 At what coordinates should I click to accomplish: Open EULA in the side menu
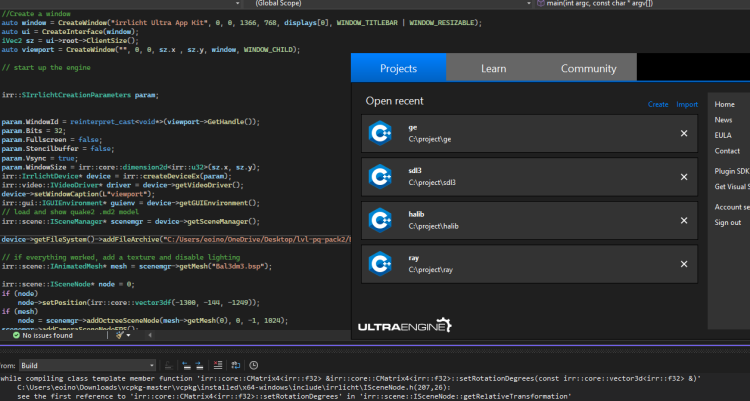pos(723,135)
